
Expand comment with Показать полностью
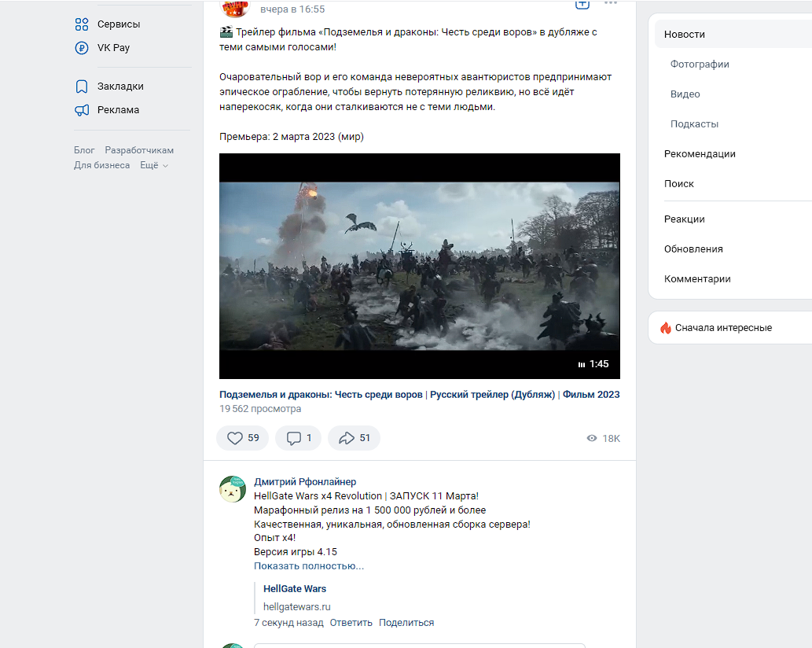pos(309,566)
